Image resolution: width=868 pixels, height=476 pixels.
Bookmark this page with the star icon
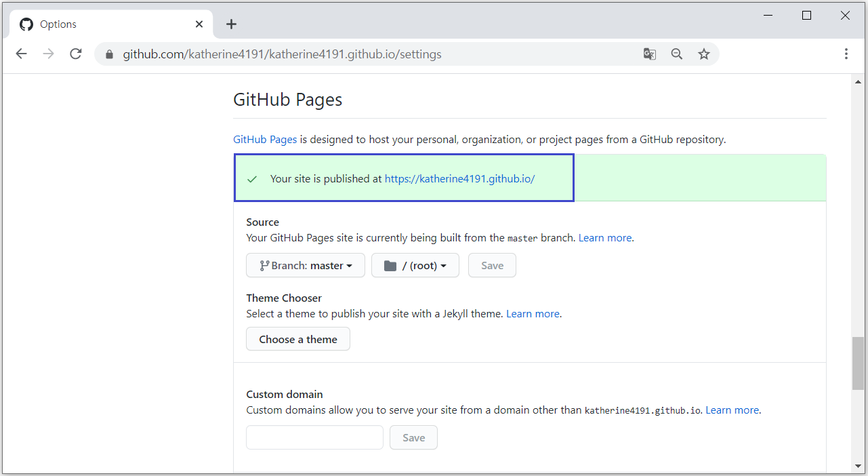tap(704, 54)
